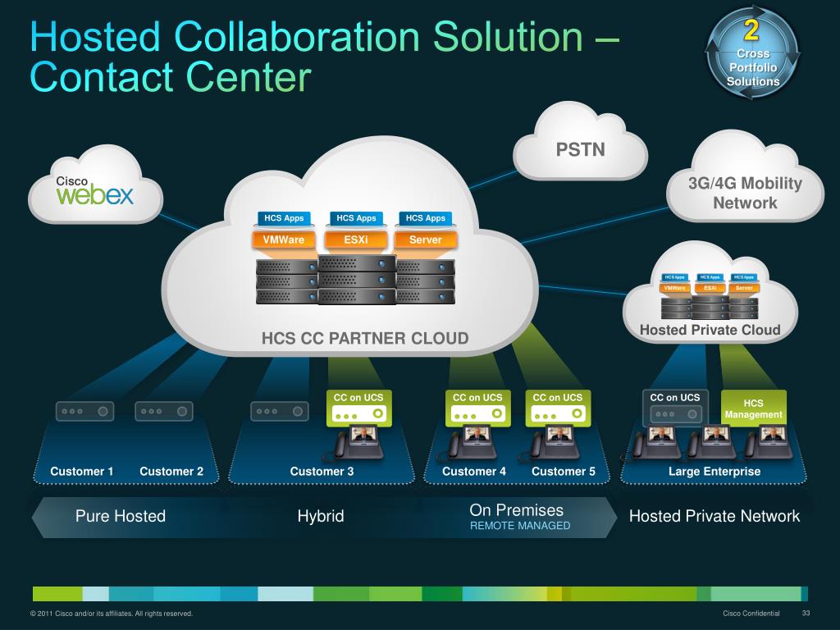Select the Hybrid label on the arrow
840x630 pixels.
click(321, 516)
